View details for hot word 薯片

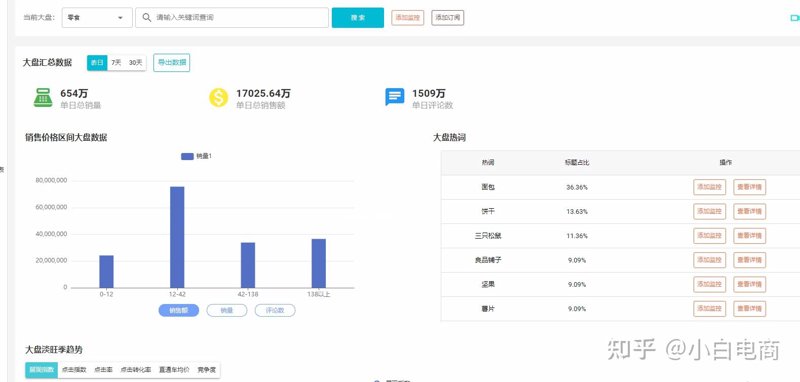(749, 309)
